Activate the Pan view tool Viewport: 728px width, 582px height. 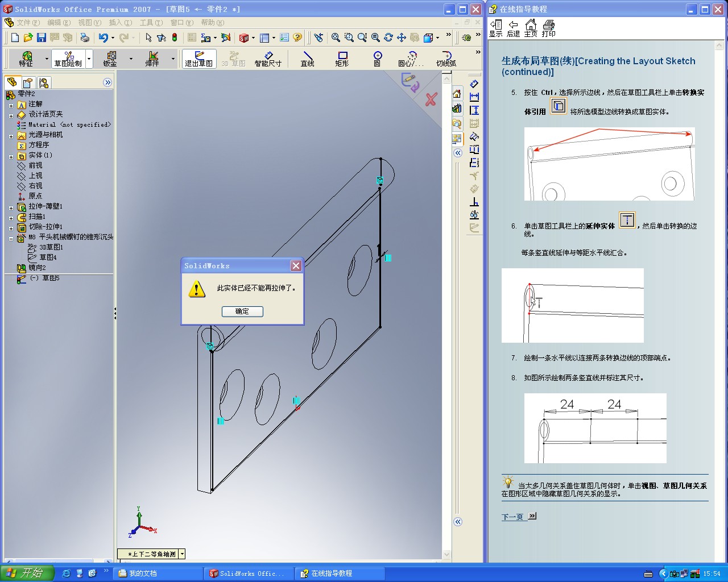[x=402, y=38]
